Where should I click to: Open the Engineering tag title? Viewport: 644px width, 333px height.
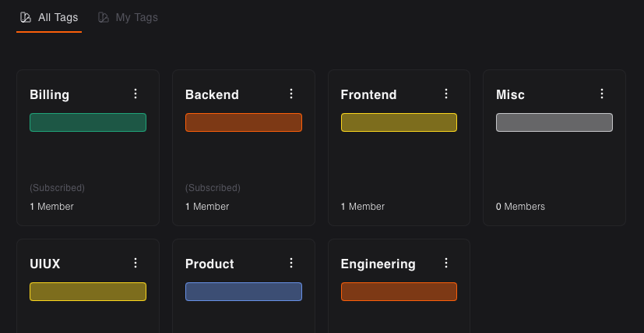coord(378,264)
